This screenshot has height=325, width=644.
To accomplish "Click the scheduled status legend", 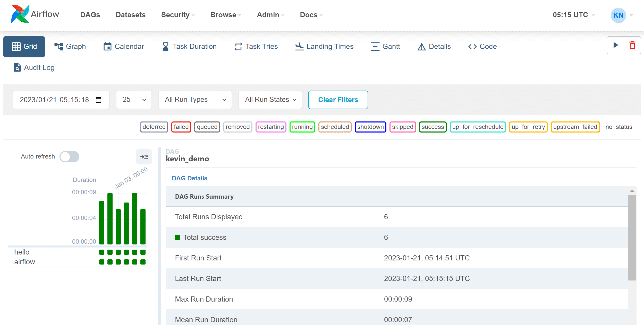I will click(335, 127).
